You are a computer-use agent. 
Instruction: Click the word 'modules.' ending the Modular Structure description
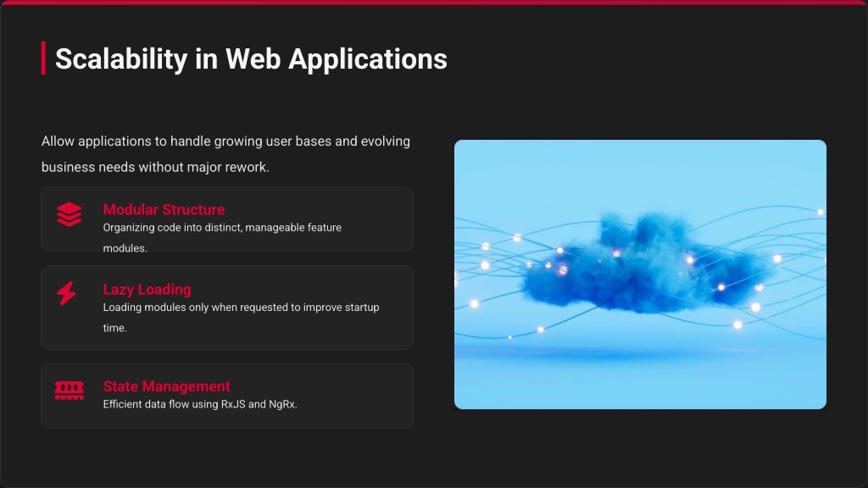coord(125,248)
